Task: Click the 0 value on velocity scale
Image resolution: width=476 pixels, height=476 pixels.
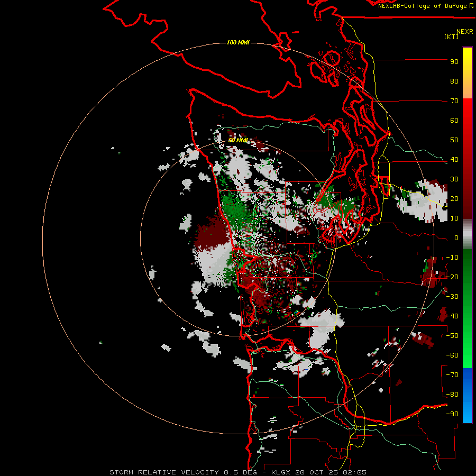Action: click(x=456, y=238)
